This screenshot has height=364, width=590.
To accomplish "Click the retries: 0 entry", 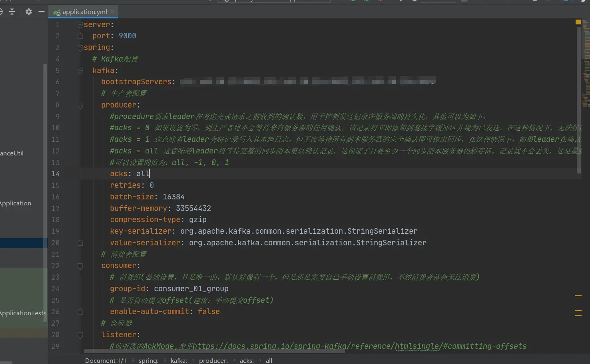I will coord(132,185).
